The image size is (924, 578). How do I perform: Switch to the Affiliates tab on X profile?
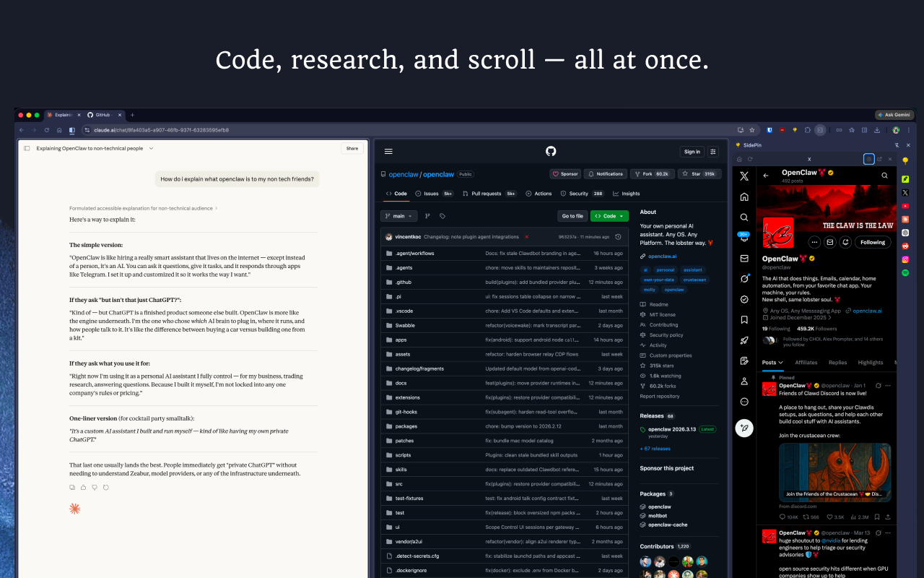[806, 363]
